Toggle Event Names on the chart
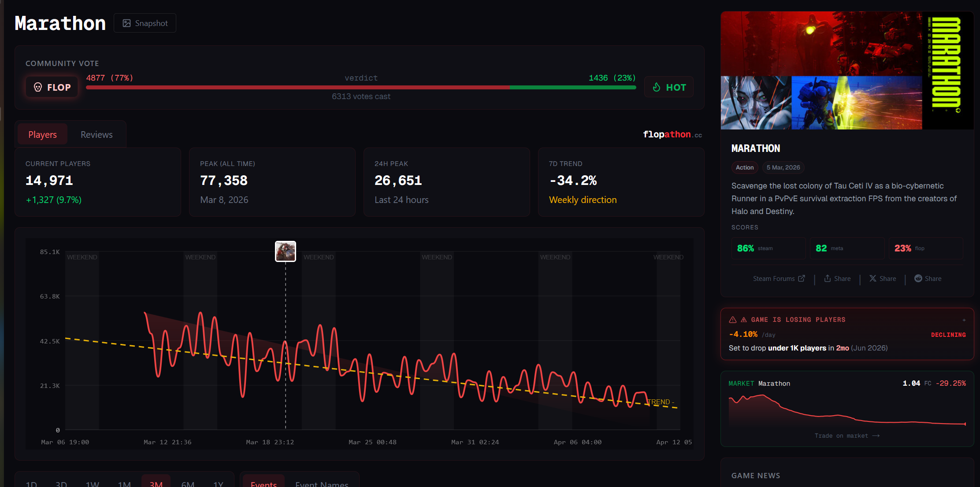This screenshot has height=487, width=980. pos(322,483)
